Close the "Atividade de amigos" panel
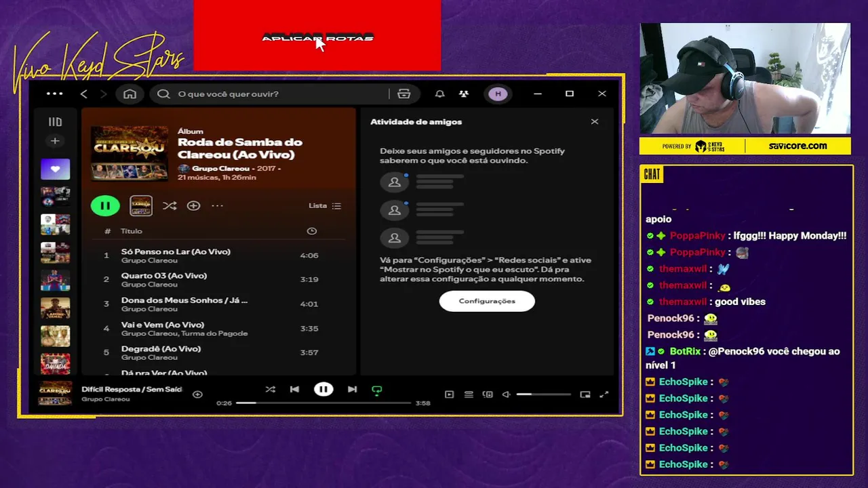The height and width of the screenshot is (488, 868). (595, 121)
